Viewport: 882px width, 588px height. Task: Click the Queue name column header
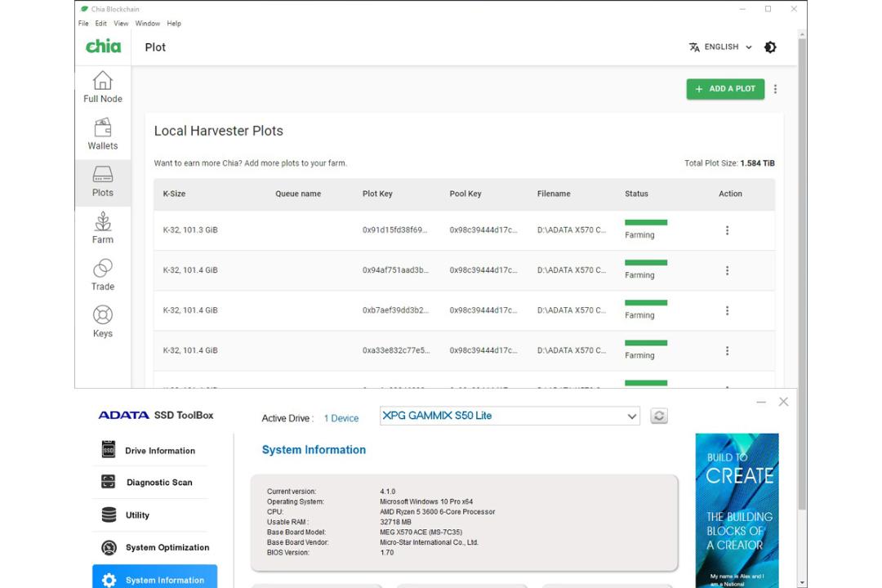tap(298, 194)
